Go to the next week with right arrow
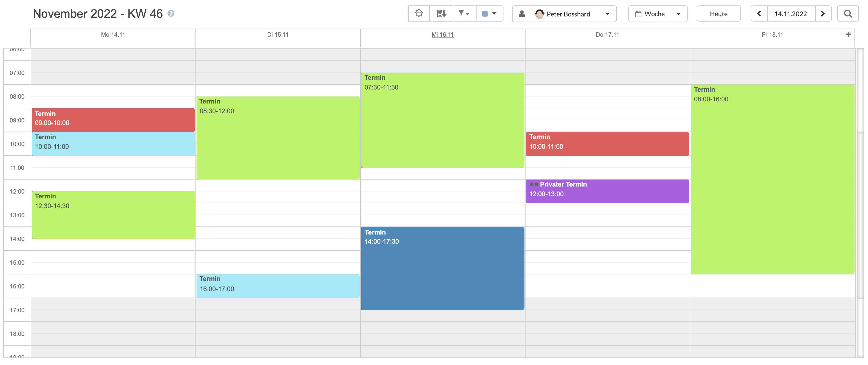Viewport: 868px width, 365px height. coord(823,14)
